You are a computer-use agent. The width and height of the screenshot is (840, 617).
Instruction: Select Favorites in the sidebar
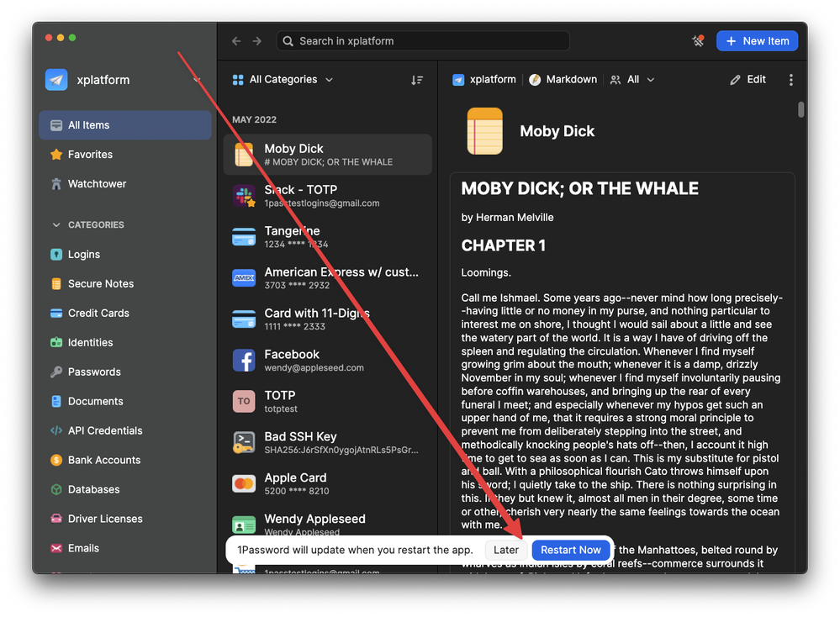[x=90, y=155]
